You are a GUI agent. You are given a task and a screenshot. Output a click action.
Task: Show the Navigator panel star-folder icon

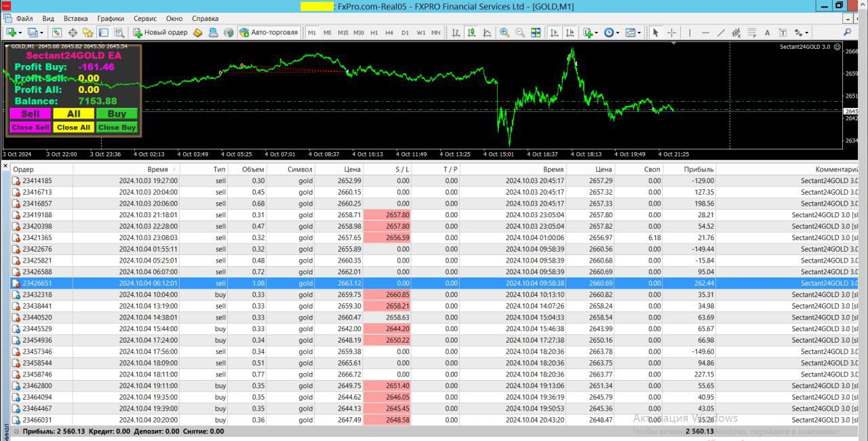[x=88, y=33]
